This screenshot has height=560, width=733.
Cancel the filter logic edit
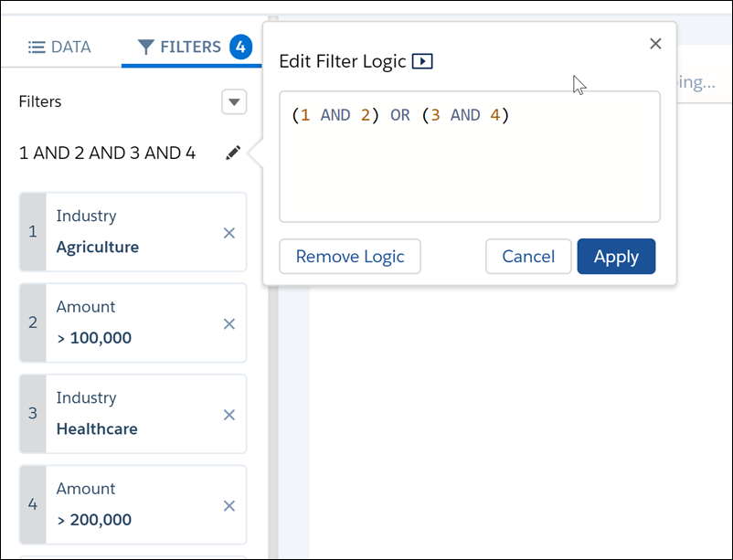[x=528, y=256]
